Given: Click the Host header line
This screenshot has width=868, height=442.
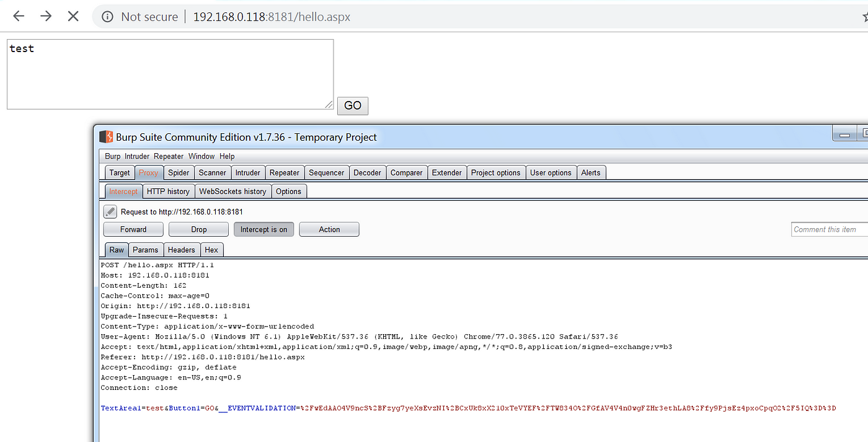Looking at the screenshot, I should pos(155,275).
